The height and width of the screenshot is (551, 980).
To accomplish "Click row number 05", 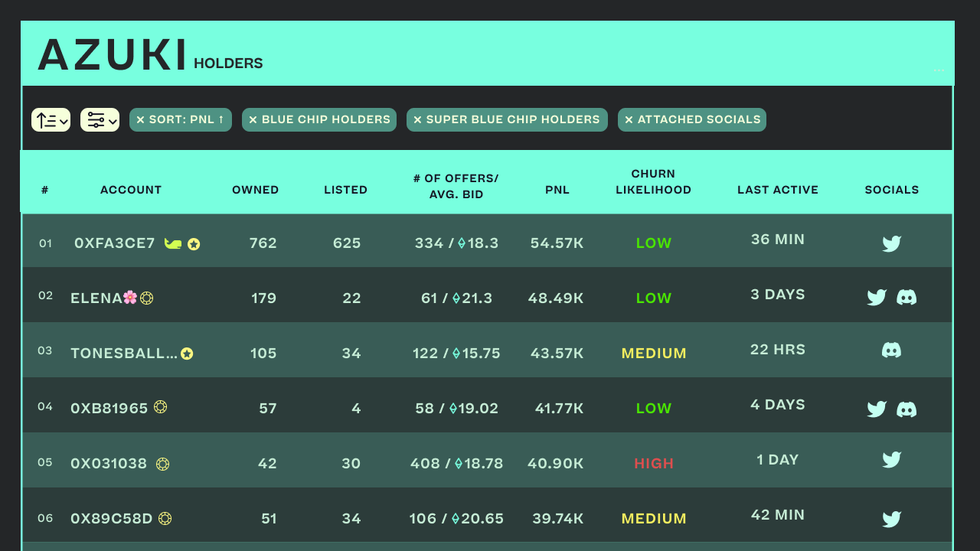I will [45, 462].
